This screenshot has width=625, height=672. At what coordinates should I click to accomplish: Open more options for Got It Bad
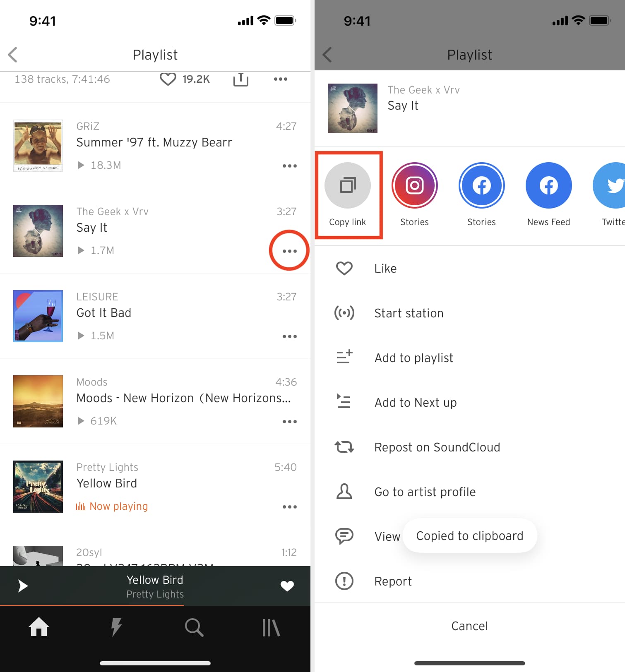point(289,336)
